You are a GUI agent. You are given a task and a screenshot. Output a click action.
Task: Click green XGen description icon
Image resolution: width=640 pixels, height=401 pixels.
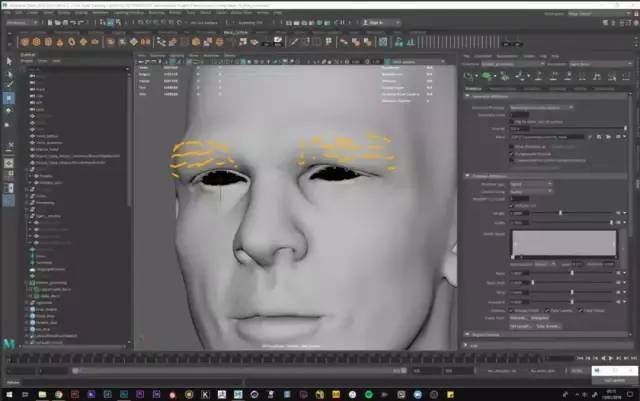tap(487, 76)
